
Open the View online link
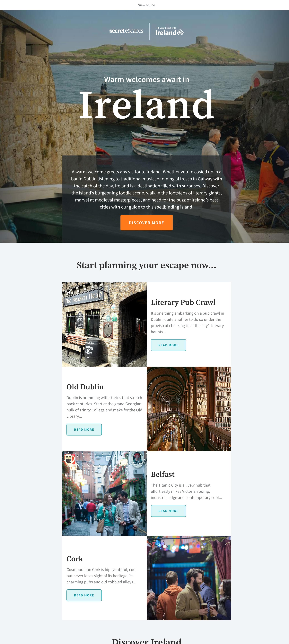click(146, 5)
